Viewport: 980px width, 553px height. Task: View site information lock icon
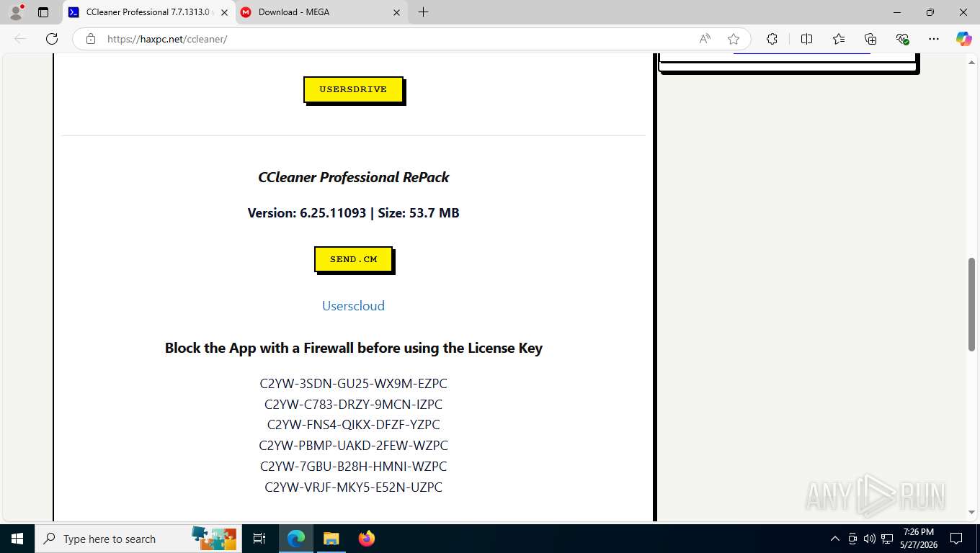tap(91, 39)
